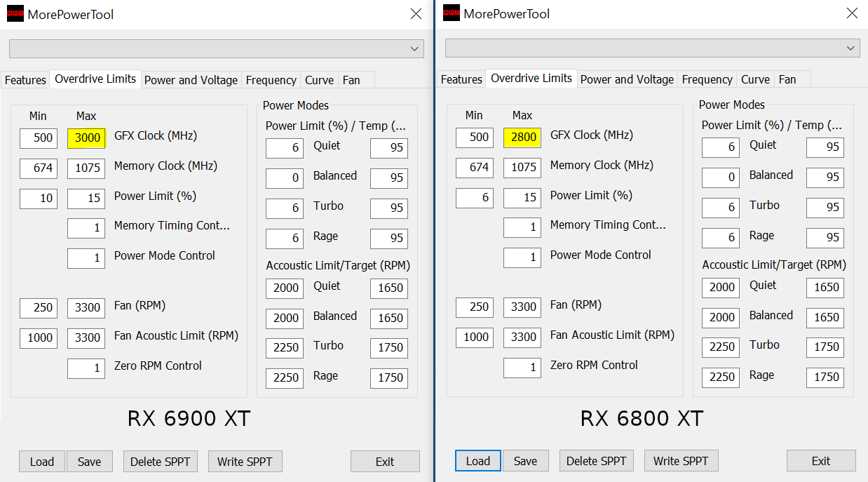Click Quiet acoustic limit field in RX 6900 XT window

[x=285, y=288]
